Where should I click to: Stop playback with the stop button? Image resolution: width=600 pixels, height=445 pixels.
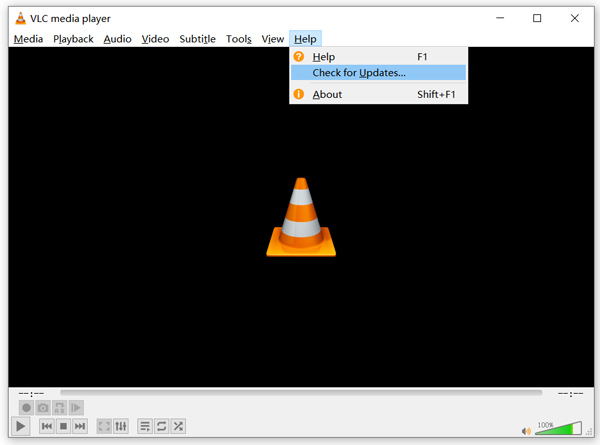coord(64,426)
